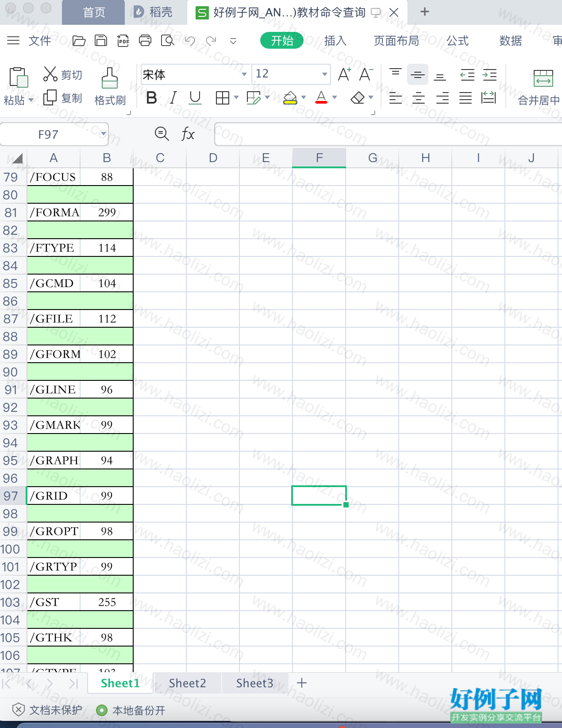This screenshot has width=562, height=728.
Task: Align text left icon
Action: [395, 97]
